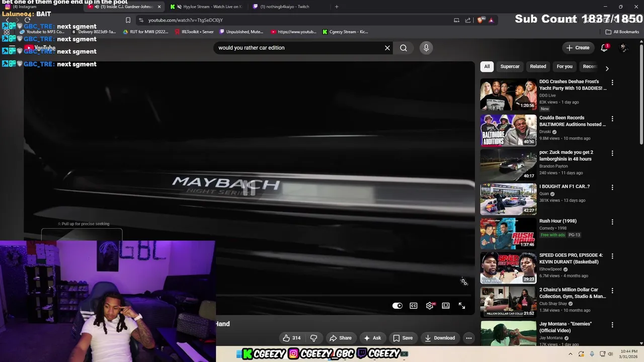Screen dimensions: 644x362
Task: Open All Bookmarks folder
Action: click(622, 32)
